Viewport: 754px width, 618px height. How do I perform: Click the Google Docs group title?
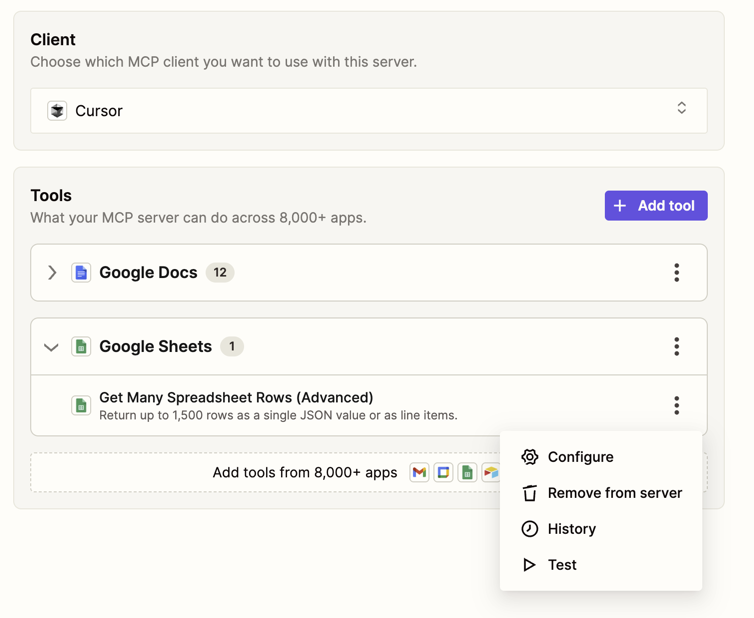pyautogui.click(x=148, y=273)
